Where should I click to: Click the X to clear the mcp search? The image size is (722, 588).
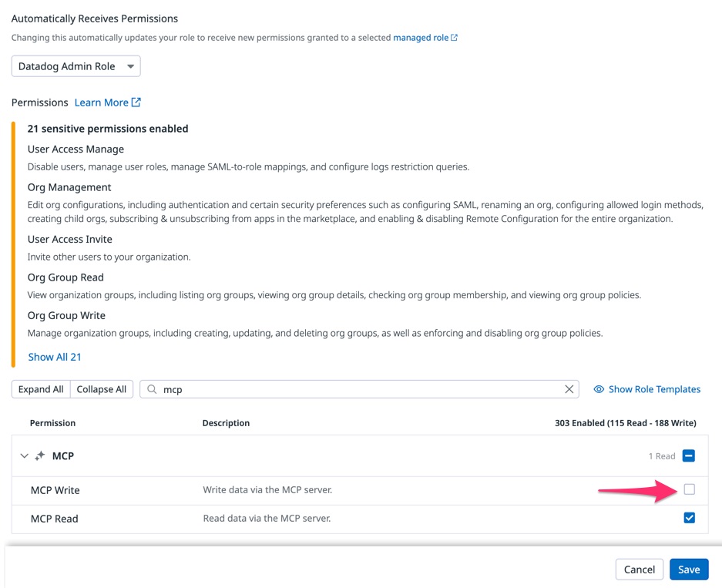tap(569, 389)
